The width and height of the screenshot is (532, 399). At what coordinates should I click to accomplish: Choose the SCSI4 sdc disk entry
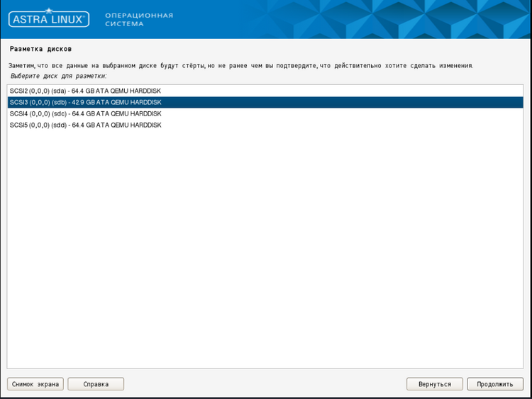pyautogui.click(x=85, y=113)
